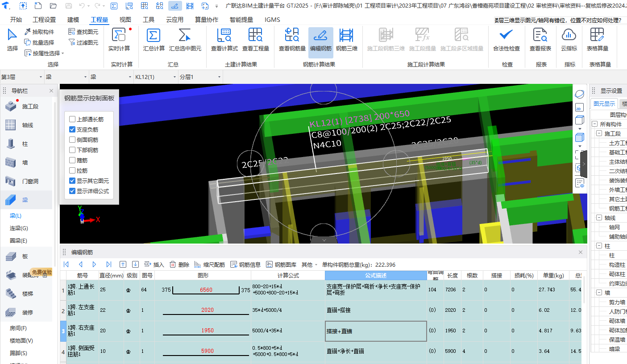The height and width of the screenshot is (364, 627).
Task: Open the 云应用 ribbon tab
Action: (174, 20)
